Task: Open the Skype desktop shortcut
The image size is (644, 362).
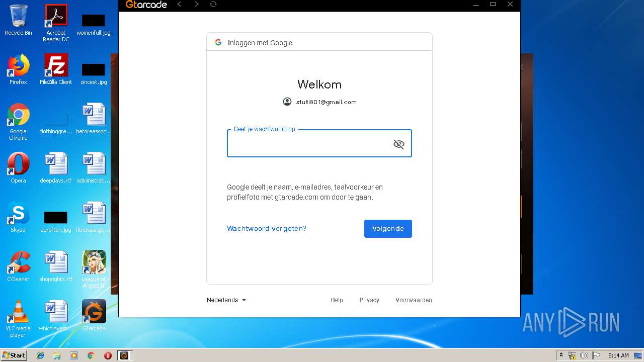Action: 18,217
